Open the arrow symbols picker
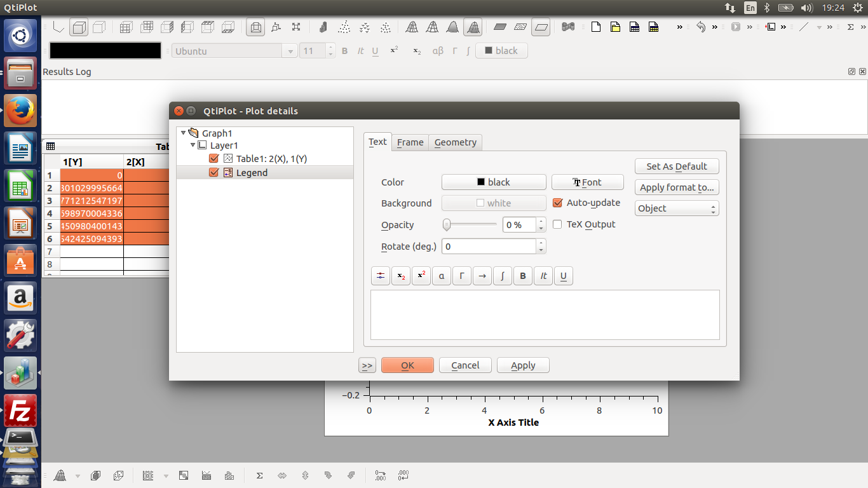Viewport: 868px width, 488px height. tap(482, 276)
